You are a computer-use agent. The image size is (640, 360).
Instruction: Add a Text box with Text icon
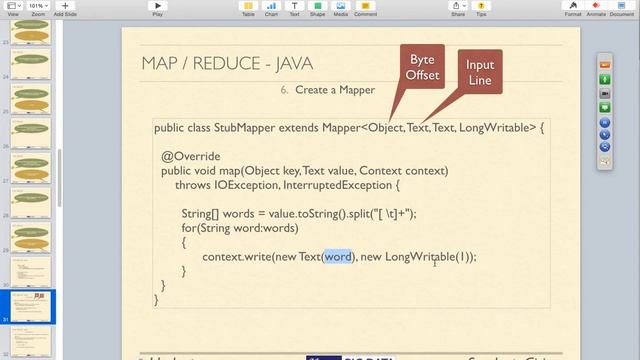tap(294, 6)
